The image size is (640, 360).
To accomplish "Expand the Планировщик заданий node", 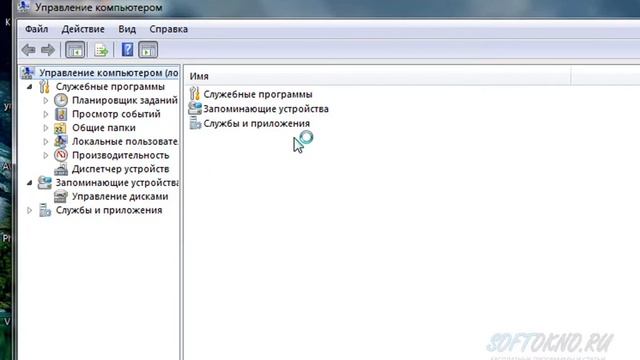I will [x=46, y=100].
